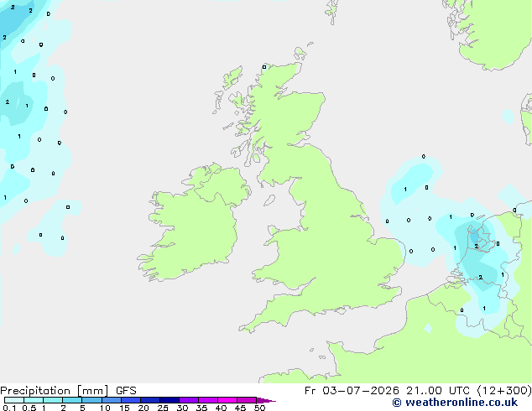
Task: Click the 40–45 mm magenta legend swatch
Action: point(227,400)
